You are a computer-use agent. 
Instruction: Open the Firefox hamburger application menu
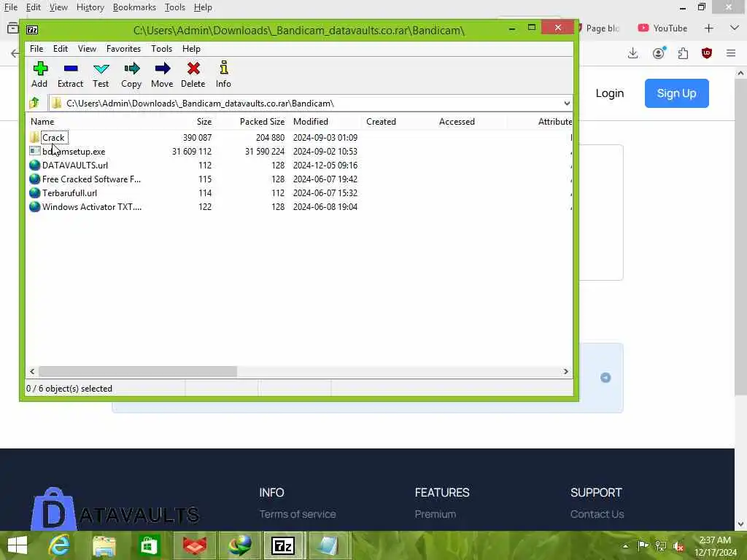click(731, 52)
